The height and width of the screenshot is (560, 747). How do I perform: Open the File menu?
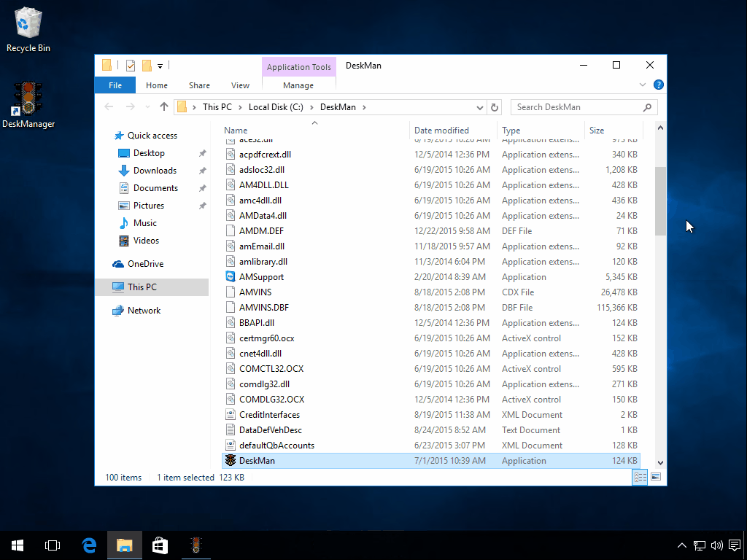pyautogui.click(x=115, y=85)
